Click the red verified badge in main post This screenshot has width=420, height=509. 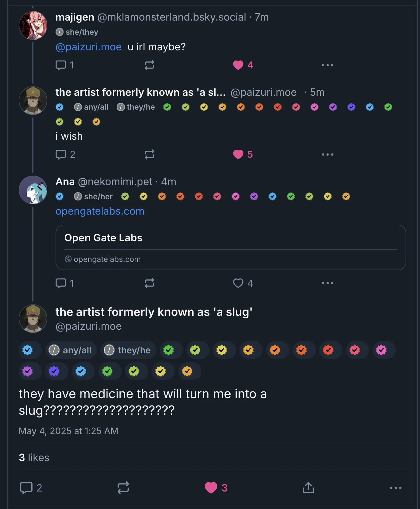328,350
